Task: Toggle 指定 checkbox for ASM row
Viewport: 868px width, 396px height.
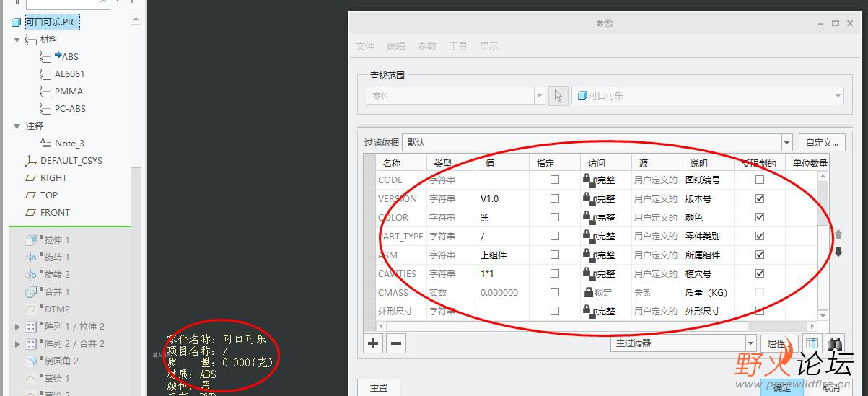Action: (554, 255)
